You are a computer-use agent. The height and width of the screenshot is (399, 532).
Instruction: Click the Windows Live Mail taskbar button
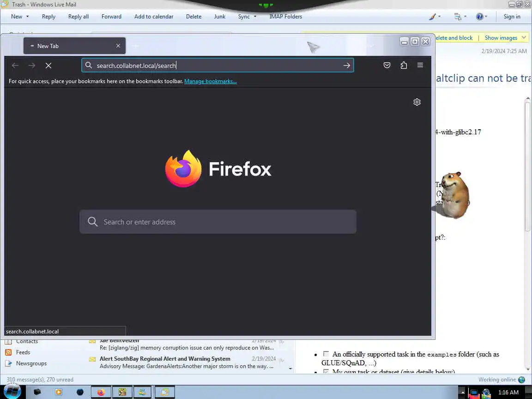(x=164, y=392)
